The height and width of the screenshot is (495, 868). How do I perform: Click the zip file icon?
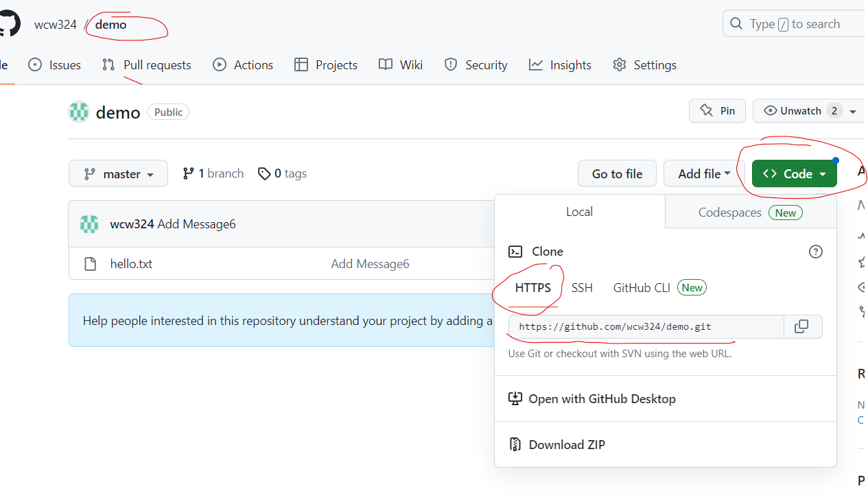click(515, 444)
